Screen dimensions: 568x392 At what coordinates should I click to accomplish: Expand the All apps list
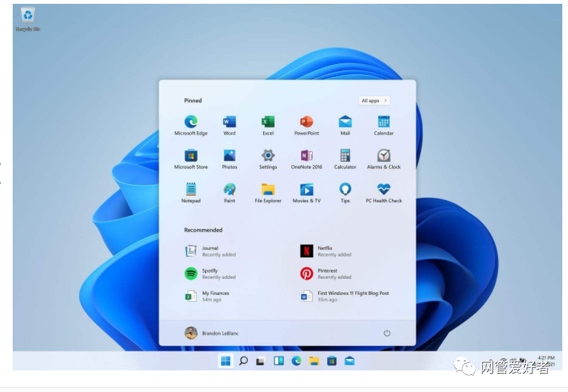click(x=374, y=100)
